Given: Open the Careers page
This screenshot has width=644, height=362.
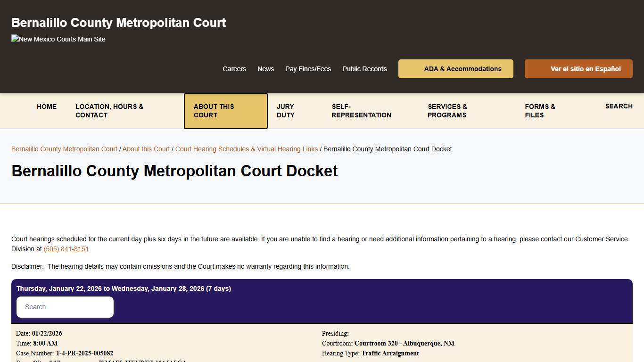Looking at the screenshot, I should click(x=234, y=69).
